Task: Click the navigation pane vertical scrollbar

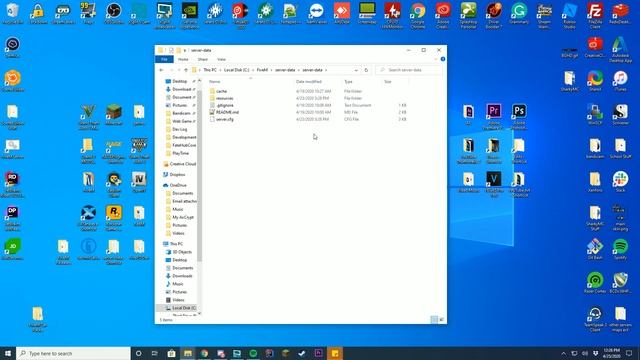Action: [x=199, y=176]
